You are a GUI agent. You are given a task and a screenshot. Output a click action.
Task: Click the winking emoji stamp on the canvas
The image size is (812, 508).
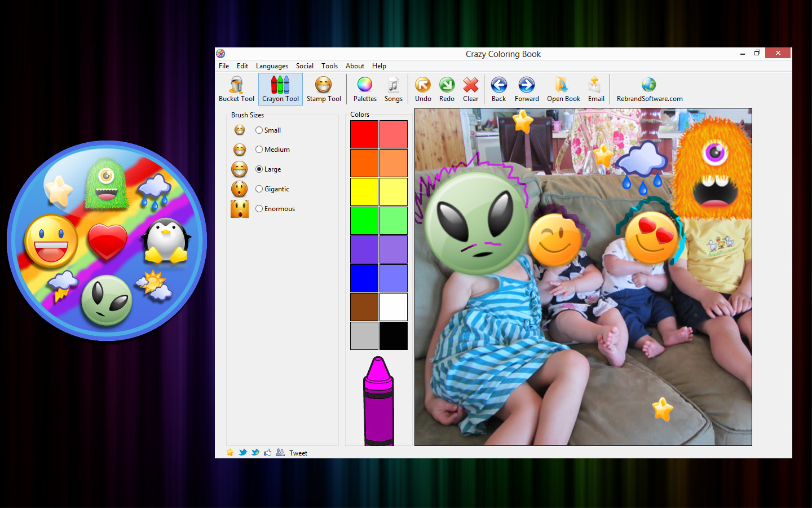555,240
